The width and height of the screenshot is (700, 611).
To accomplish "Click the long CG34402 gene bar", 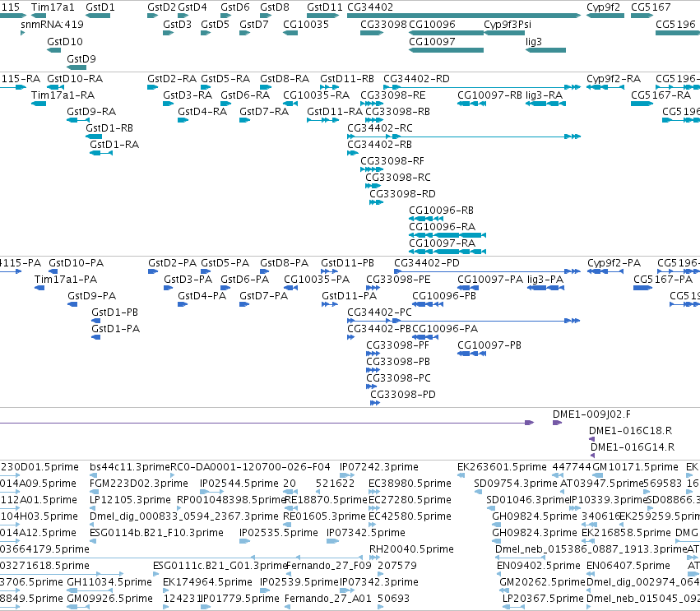I will (x=464, y=16).
